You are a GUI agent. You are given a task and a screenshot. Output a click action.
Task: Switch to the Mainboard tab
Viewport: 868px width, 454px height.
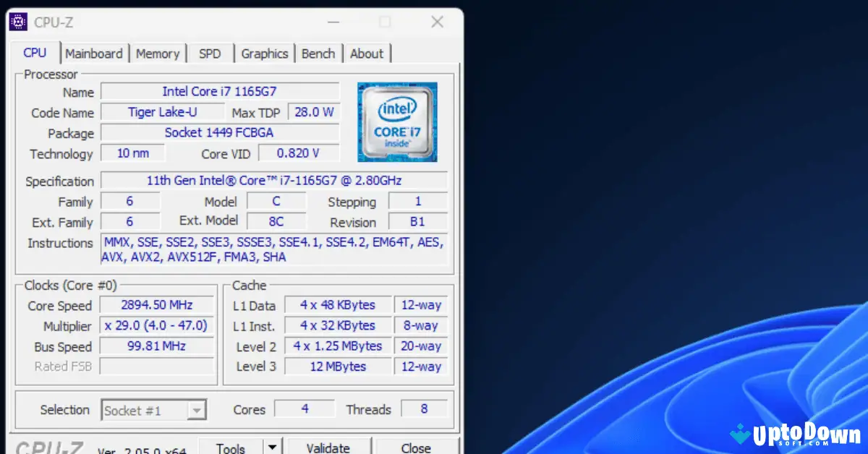click(94, 53)
